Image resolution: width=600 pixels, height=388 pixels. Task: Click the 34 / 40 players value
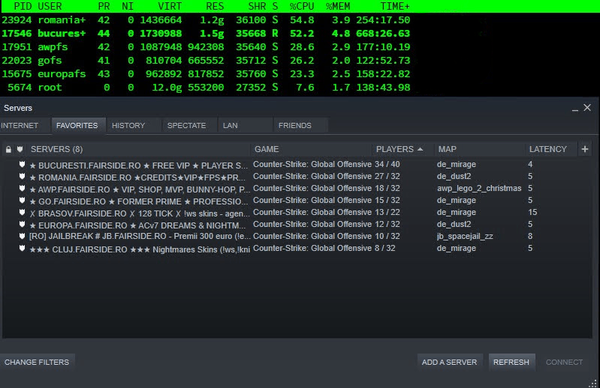[387, 164]
